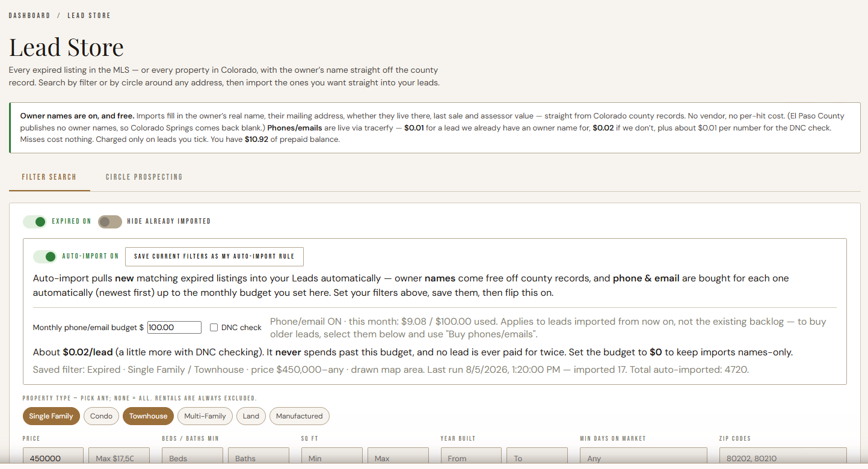Screen dimensions: 868x469
Task: Turn off the Auto-Import switch
Action: coord(45,257)
